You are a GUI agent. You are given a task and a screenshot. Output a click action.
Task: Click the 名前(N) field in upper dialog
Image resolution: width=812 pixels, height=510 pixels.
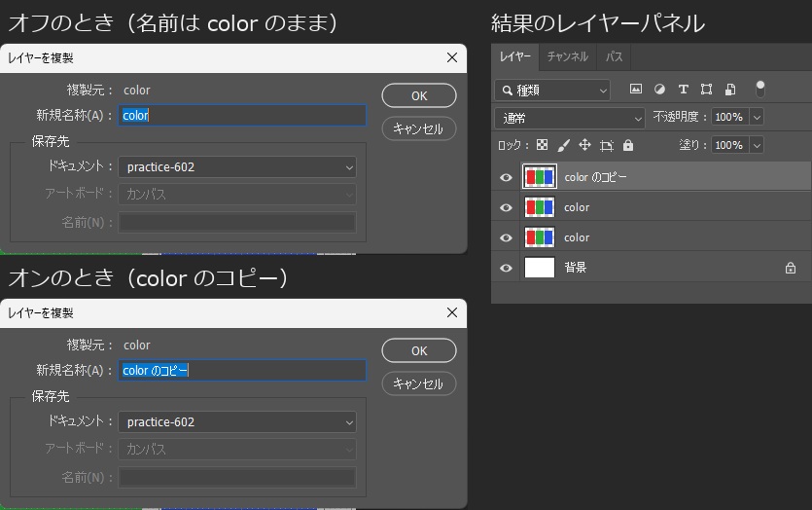pos(237,222)
